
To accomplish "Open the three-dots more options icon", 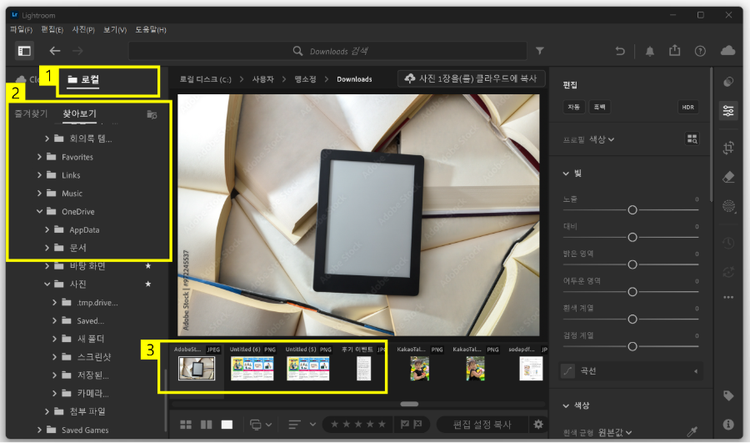I will pos(728,297).
